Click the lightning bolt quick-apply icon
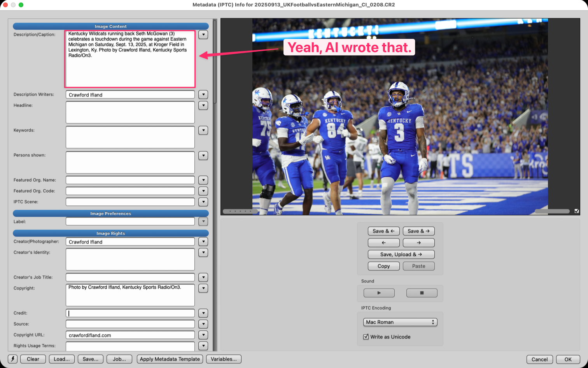Image resolution: width=588 pixels, height=368 pixels. [x=13, y=359]
